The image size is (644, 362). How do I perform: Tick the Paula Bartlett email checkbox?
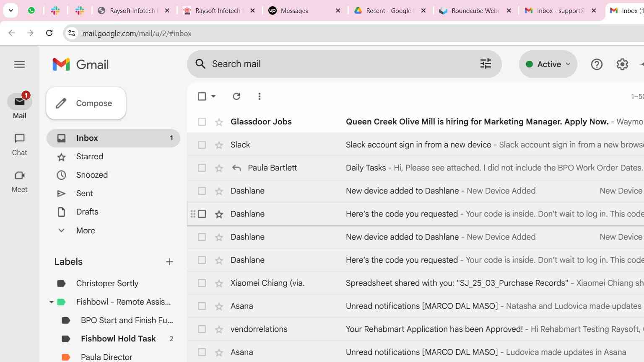tap(202, 168)
